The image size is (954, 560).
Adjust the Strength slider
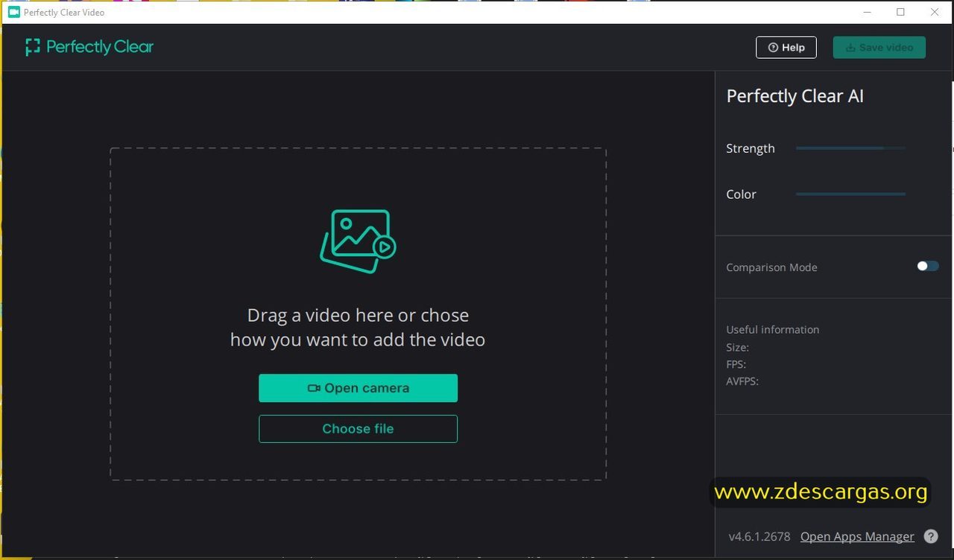pos(850,148)
